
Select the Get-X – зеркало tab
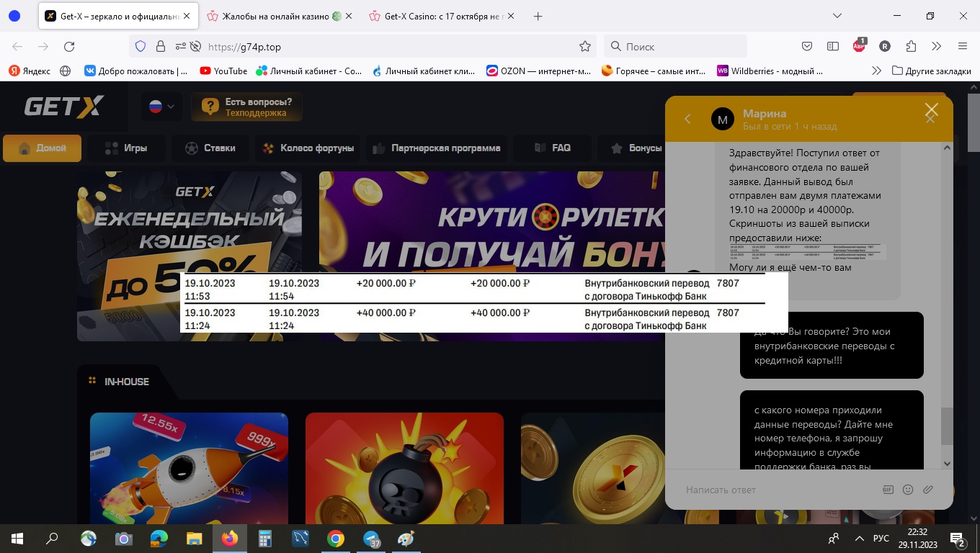click(118, 16)
